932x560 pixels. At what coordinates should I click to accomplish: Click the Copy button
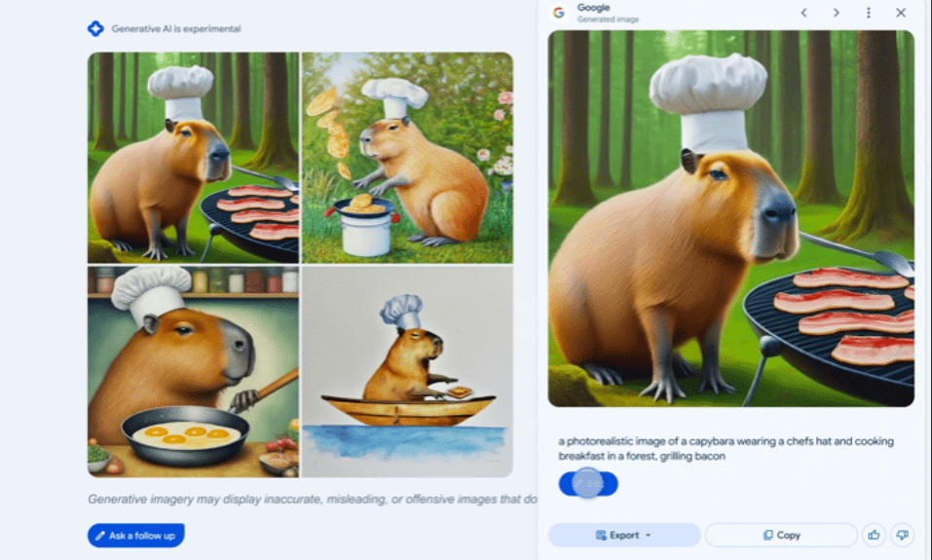coord(781,535)
